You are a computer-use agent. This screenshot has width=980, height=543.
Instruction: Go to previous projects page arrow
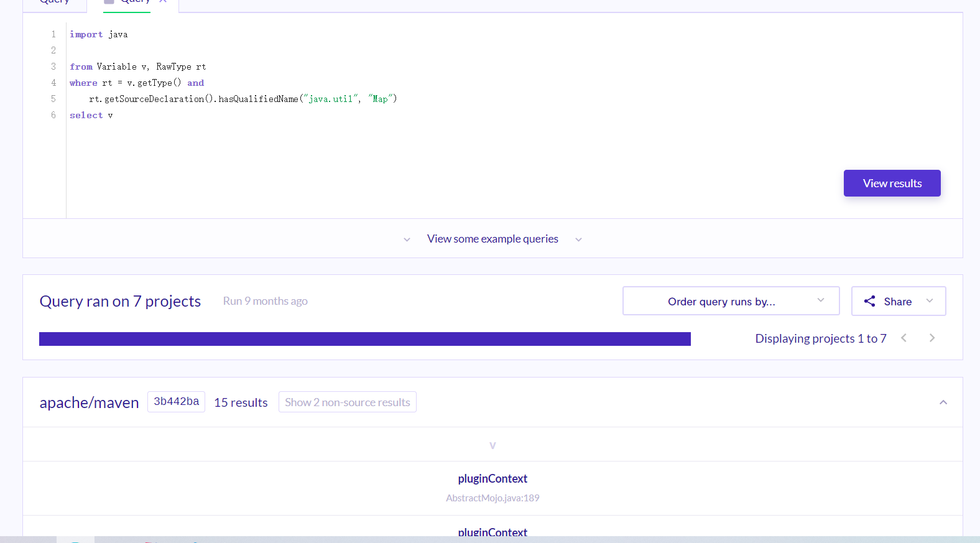[904, 338]
